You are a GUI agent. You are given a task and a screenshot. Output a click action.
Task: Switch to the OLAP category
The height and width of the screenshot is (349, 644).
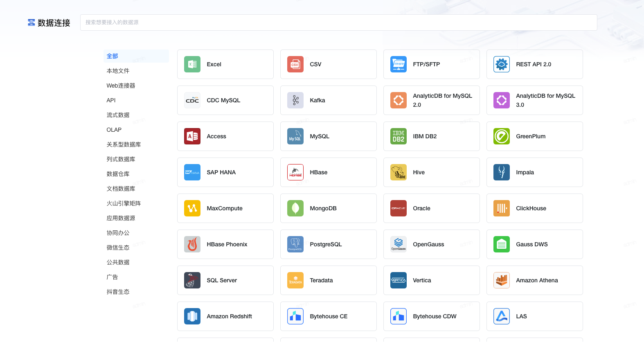click(136, 130)
